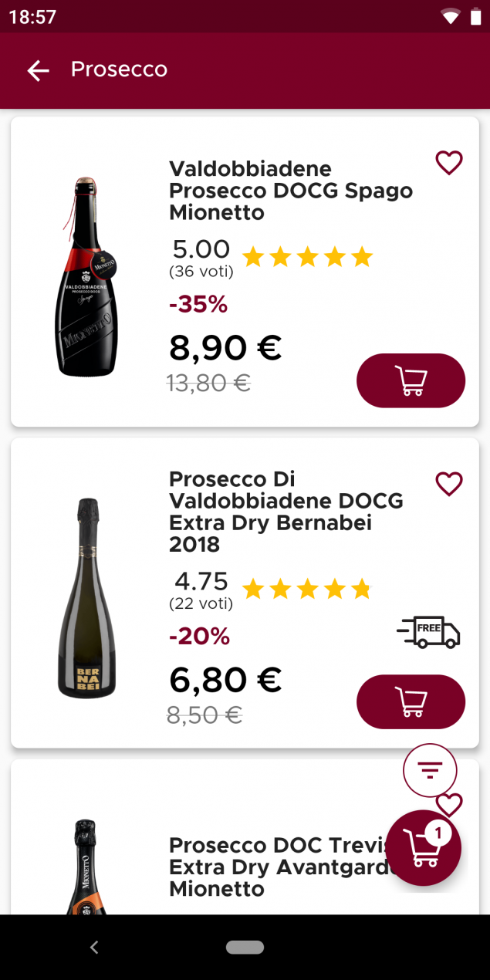Viewport: 490px width, 980px height.
Task: Open the Spago Mionetto bottle image
Action: pyautogui.click(x=87, y=277)
